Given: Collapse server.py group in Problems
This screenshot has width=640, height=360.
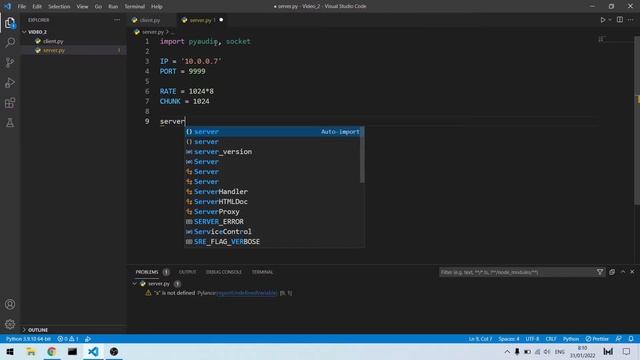Looking at the screenshot, I should click(x=135, y=284).
